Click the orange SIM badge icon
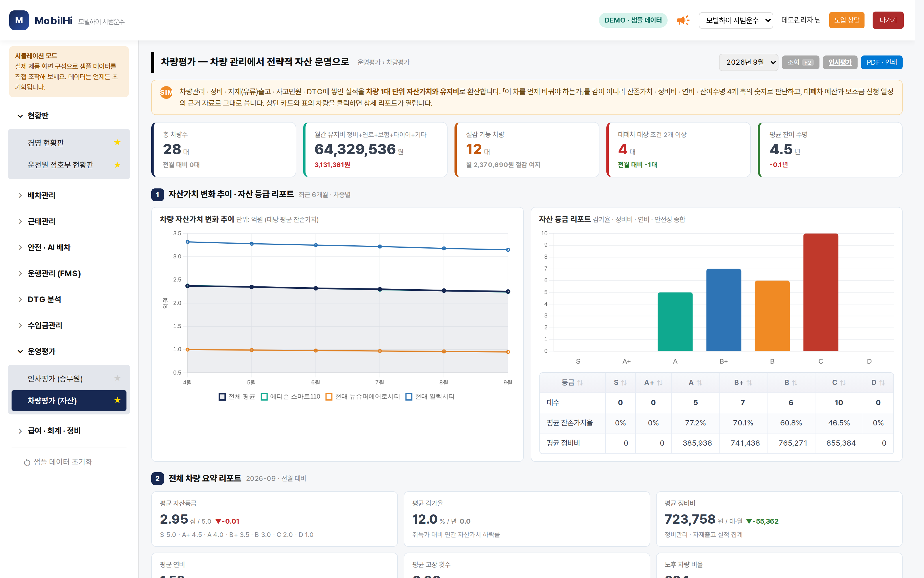Image resolution: width=924 pixels, height=578 pixels. (x=166, y=92)
